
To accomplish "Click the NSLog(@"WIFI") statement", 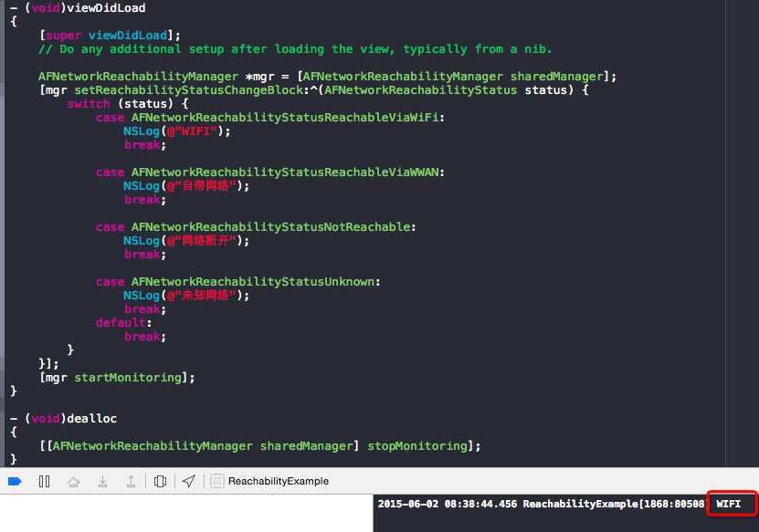I will (x=177, y=131).
